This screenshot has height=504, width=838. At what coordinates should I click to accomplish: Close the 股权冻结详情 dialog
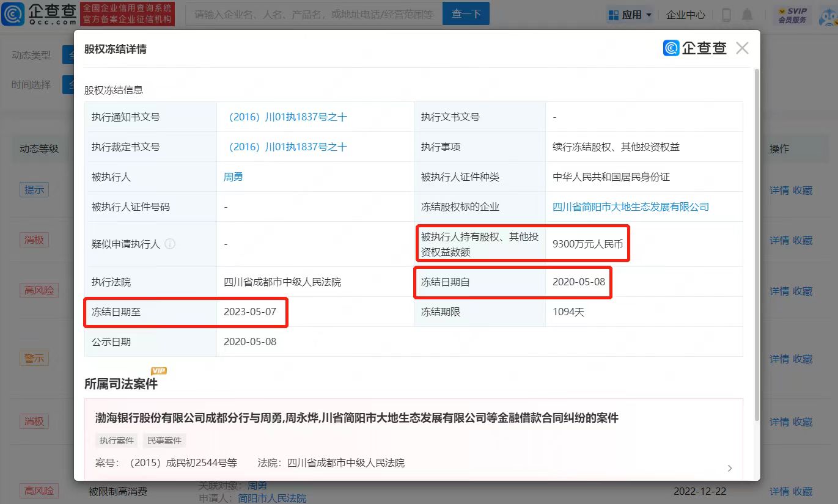[742, 48]
